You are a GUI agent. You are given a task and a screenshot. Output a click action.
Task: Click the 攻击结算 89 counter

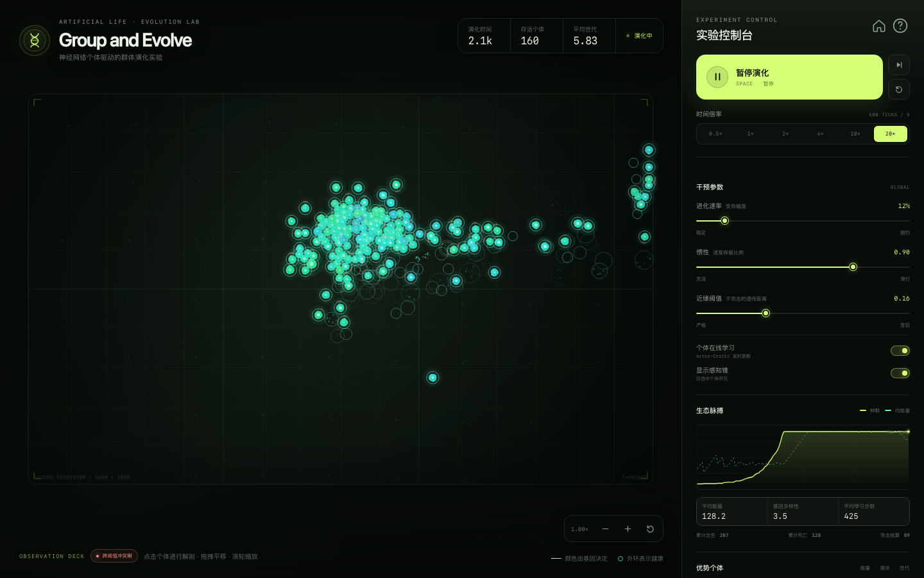coord(895,535)
